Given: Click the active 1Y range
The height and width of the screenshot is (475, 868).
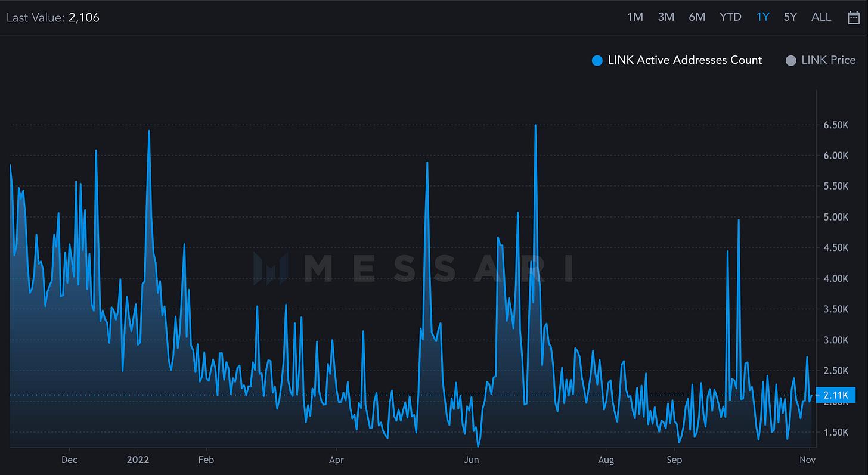Looking at the screenshot, I should (762, 17).
